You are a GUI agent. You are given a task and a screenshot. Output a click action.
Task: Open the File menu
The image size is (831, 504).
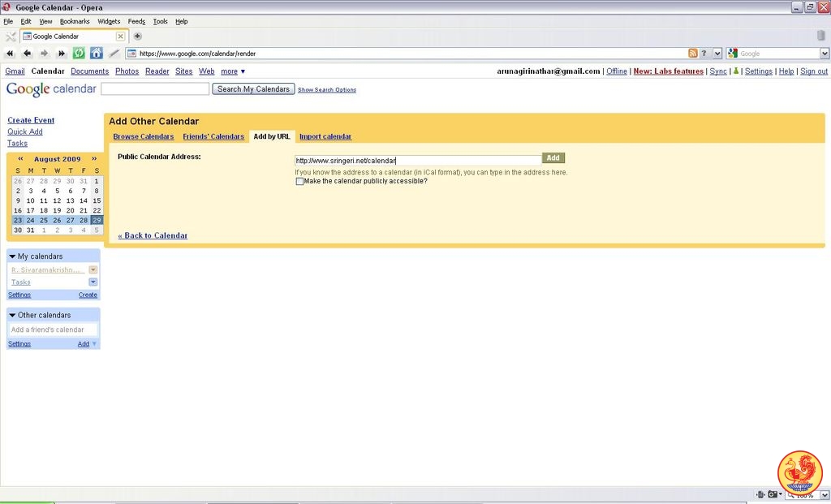point(8,21)
